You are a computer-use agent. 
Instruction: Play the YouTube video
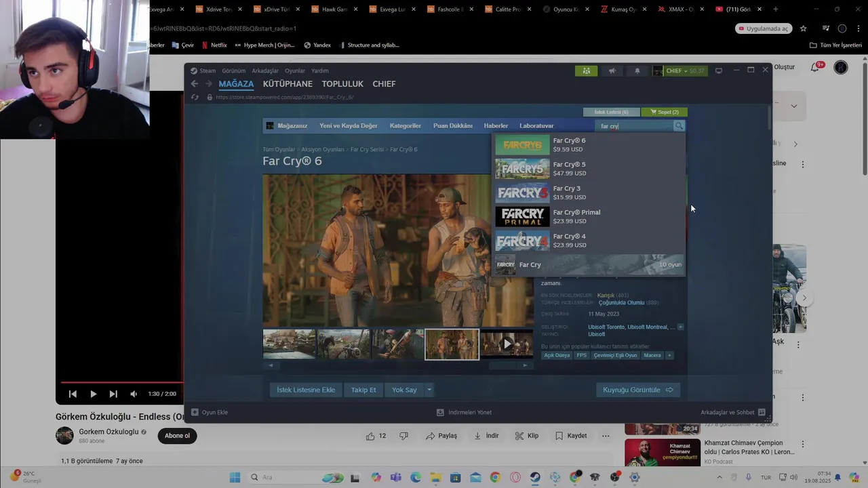(x=93, y=394)
